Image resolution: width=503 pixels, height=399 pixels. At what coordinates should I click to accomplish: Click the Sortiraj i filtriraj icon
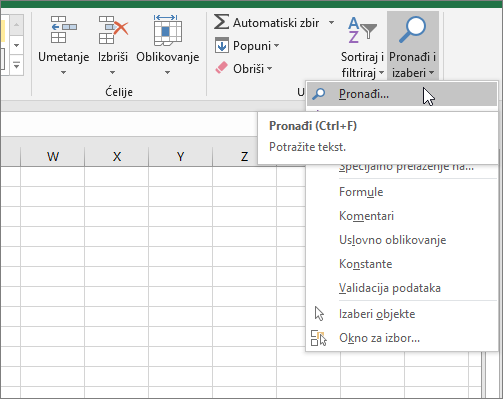(x=362, y=30)
